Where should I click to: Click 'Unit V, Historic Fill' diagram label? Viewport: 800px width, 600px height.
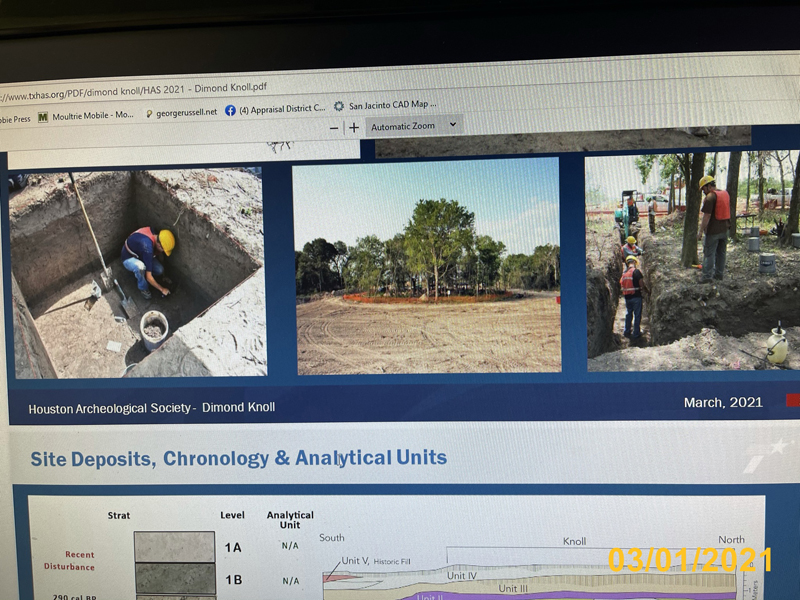(x=376, y=561)
